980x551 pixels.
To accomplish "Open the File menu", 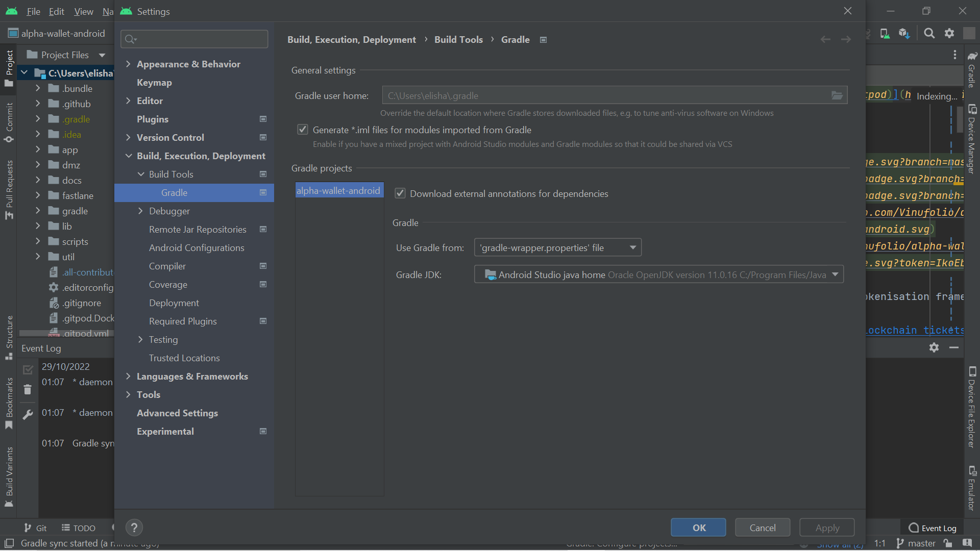I will [x=33, y=11].
